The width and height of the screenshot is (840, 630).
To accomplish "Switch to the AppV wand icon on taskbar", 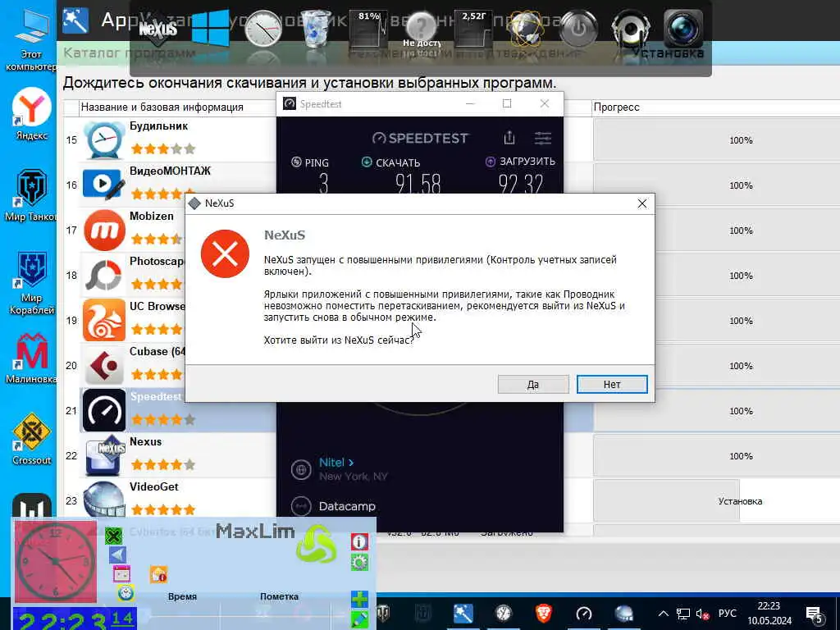I will [x=463, y=614].
